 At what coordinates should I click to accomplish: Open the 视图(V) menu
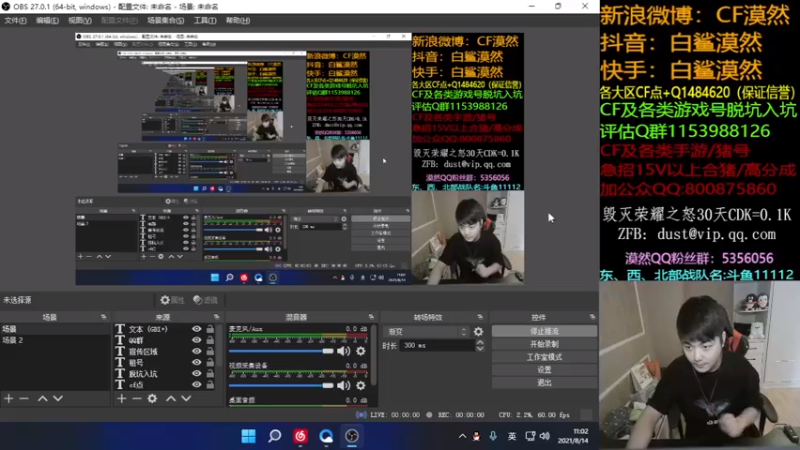(x=80, y=20)
